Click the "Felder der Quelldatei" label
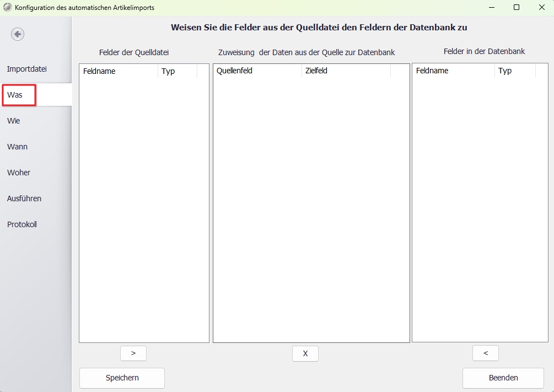The width and height of the screenshot is (554, 392). [x=134, y=53]
